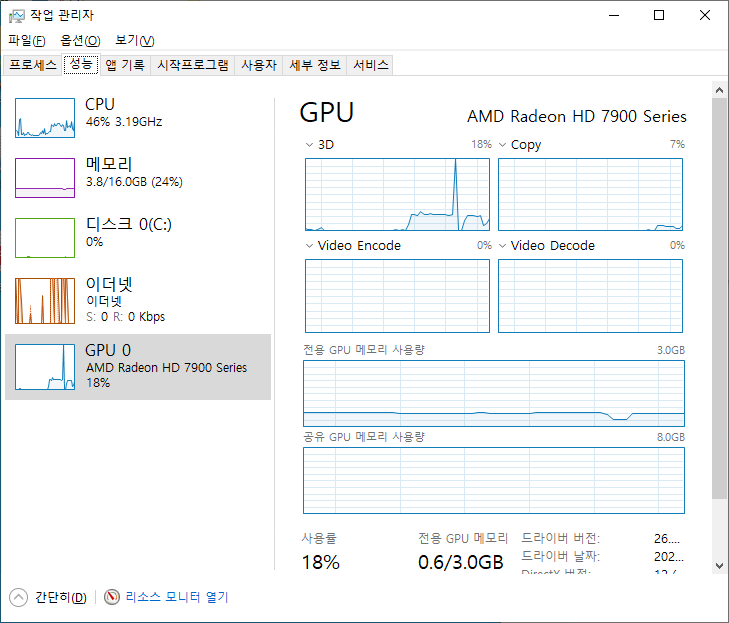Click the S: 0 R: 0 Kbps text
Screen dimensions: 729x623
coord(126,317)
